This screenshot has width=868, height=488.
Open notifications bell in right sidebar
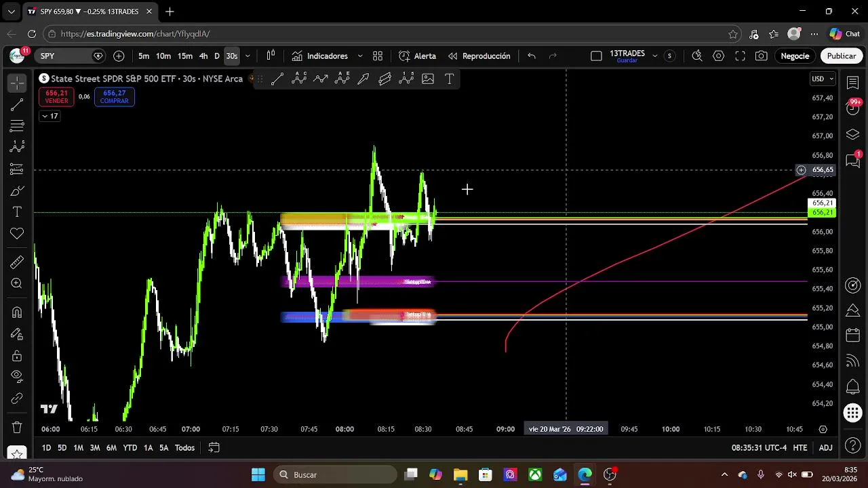click(853, 386)
